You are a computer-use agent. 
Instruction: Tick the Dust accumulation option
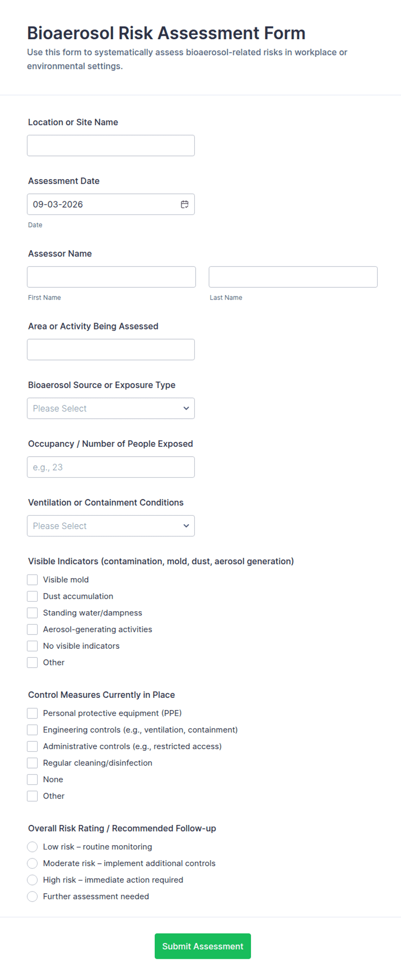pyautogui.click(x=32, y=596)
